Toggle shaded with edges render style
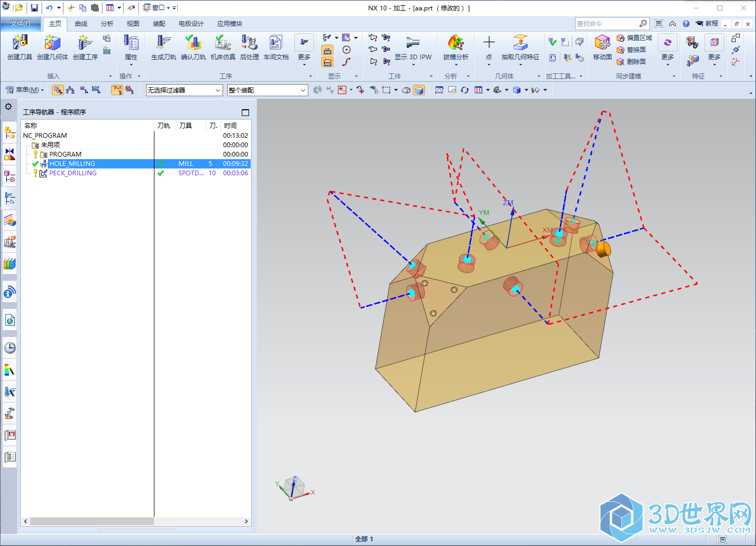756x546 pixels. (419, 90)
